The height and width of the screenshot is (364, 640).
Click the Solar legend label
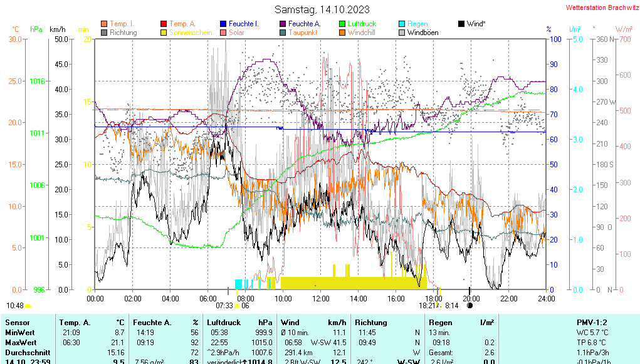pyautogui.click(x=236, y=33)
